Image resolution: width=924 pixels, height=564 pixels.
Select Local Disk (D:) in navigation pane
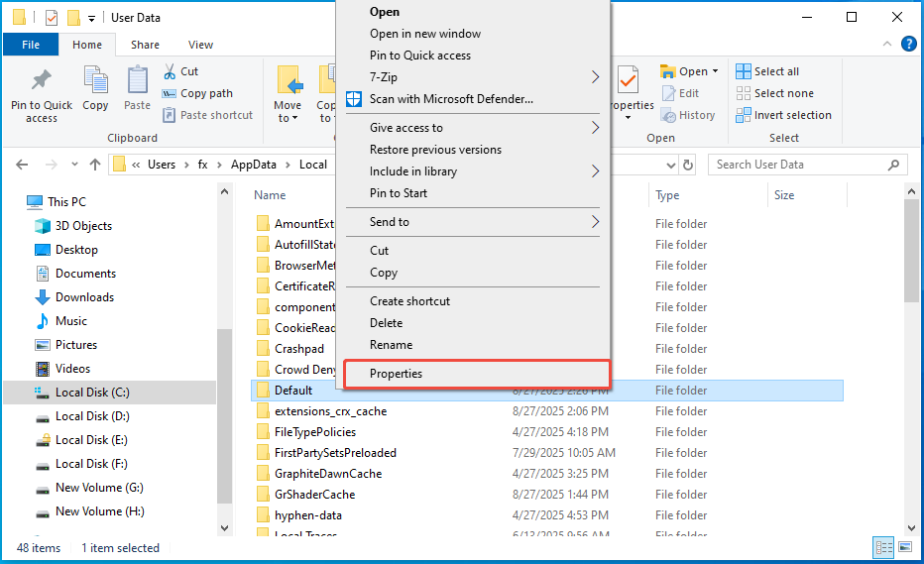[x=92, y=416]
